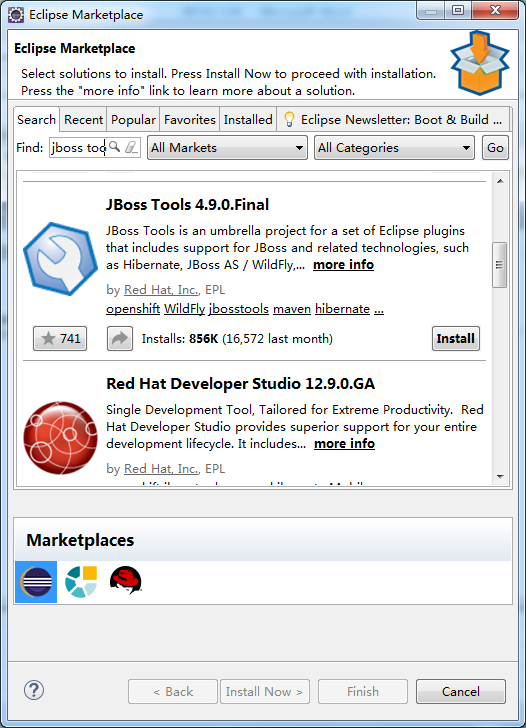The image size is (526, 728).
Task: Click the JBoss Tools 4.9.0.Final title
Action: point(187,205)
